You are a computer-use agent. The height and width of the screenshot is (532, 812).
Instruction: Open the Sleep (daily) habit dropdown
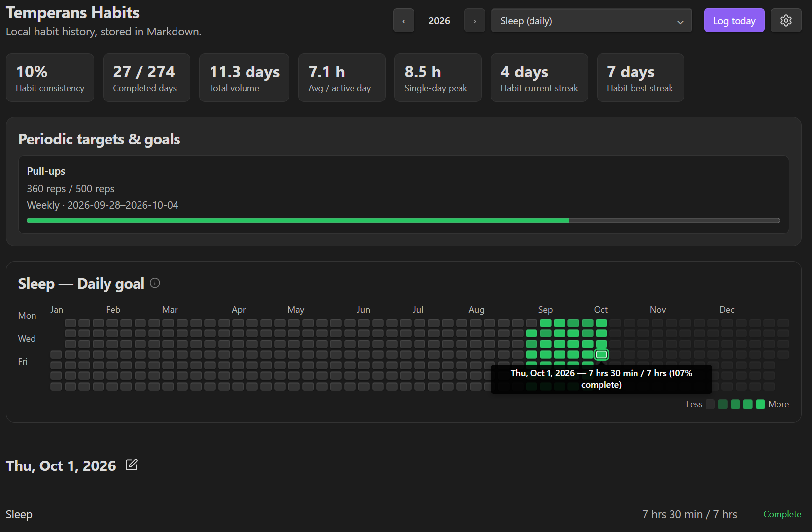(592, 21)
